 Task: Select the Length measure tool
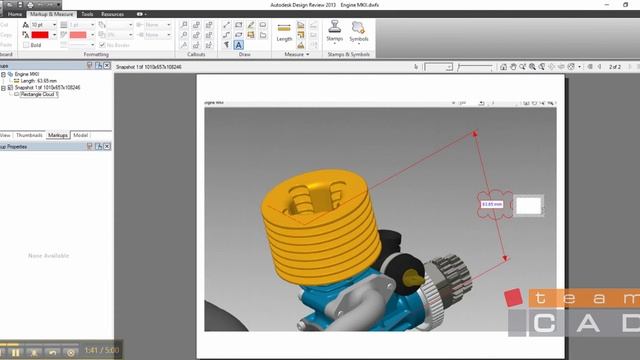(x=284, y=32)
